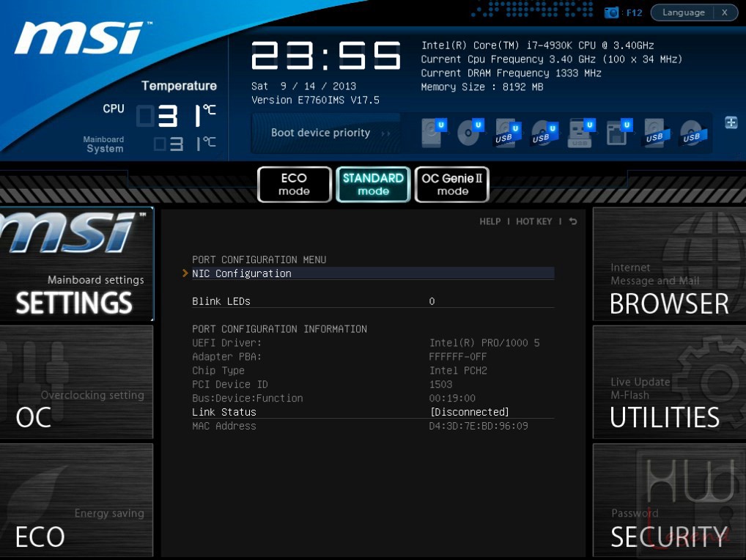The height and width of the screenshot is (560, 746).
Task: Select the UEFI CD/DVD boot device icon
Action: click(x=470, y=133)
